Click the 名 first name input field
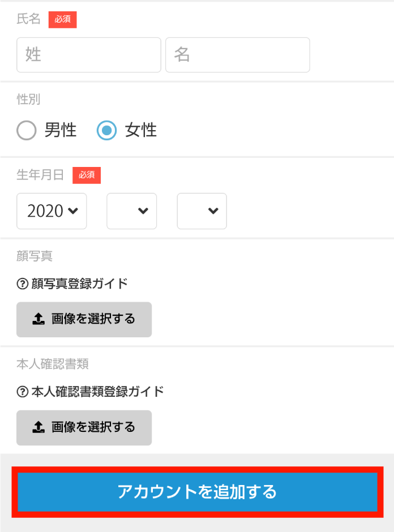 pos(237,55)
